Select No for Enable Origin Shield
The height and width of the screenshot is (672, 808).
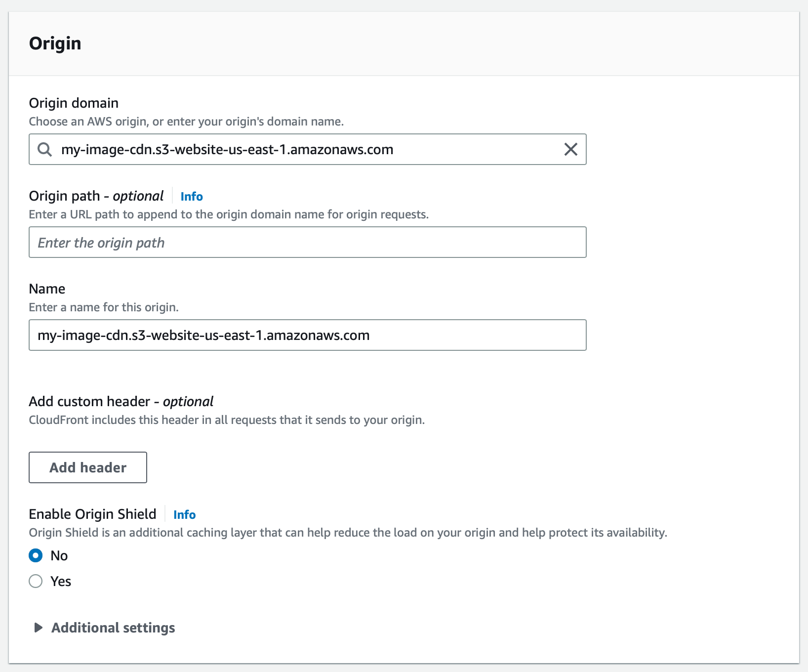coord(36,555)
